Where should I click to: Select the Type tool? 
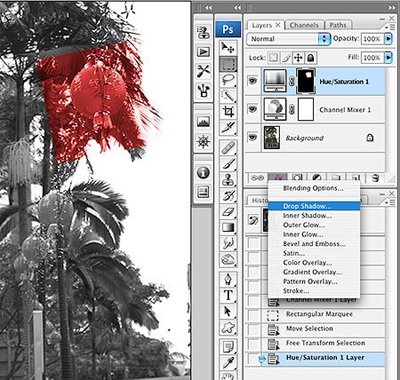coord(228,295)
